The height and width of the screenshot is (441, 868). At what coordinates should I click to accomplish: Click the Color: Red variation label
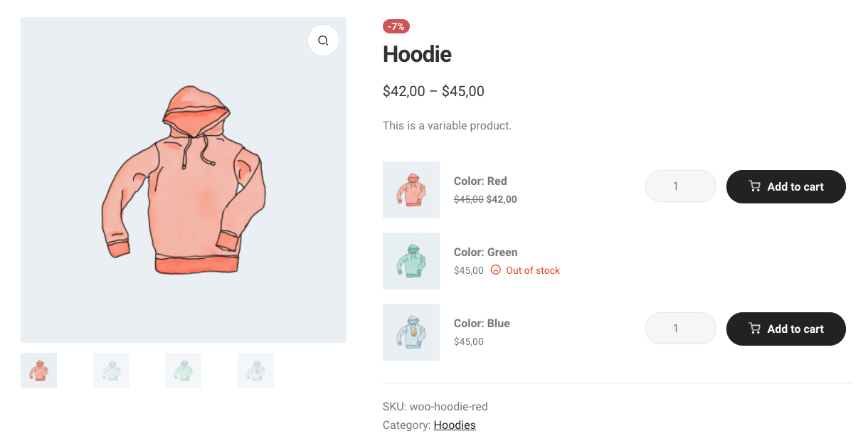click(x=480, y=181)
